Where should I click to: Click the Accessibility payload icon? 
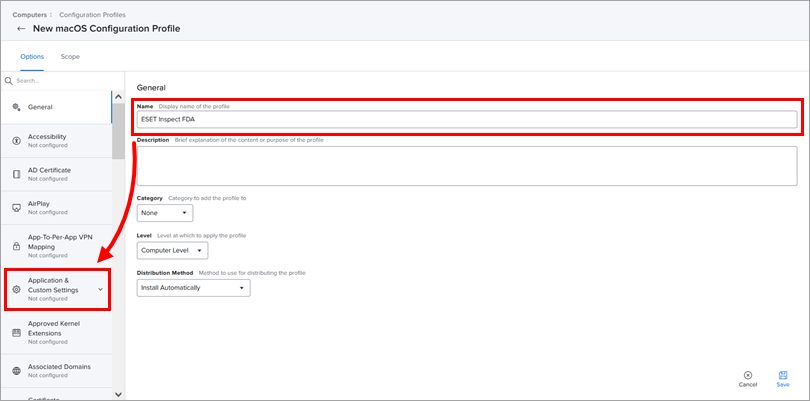(16, 140)
